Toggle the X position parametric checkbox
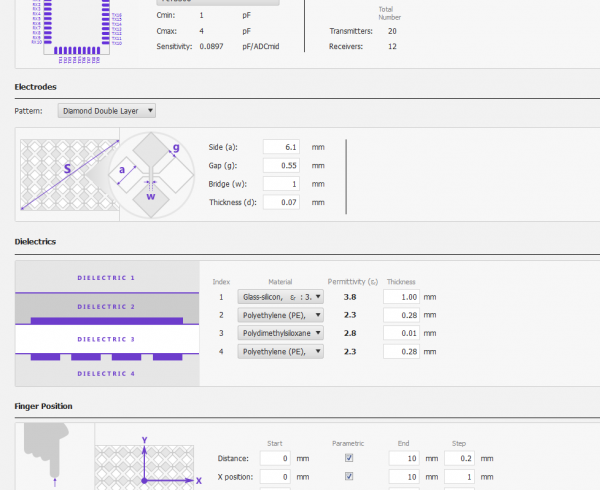 pyautogui.click(x=349, y=476)
